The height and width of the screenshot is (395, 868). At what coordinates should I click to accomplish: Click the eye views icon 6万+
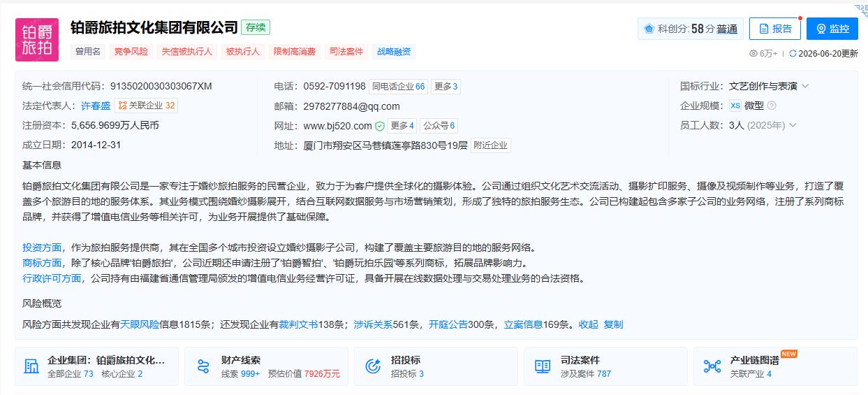tap(753, 53)
